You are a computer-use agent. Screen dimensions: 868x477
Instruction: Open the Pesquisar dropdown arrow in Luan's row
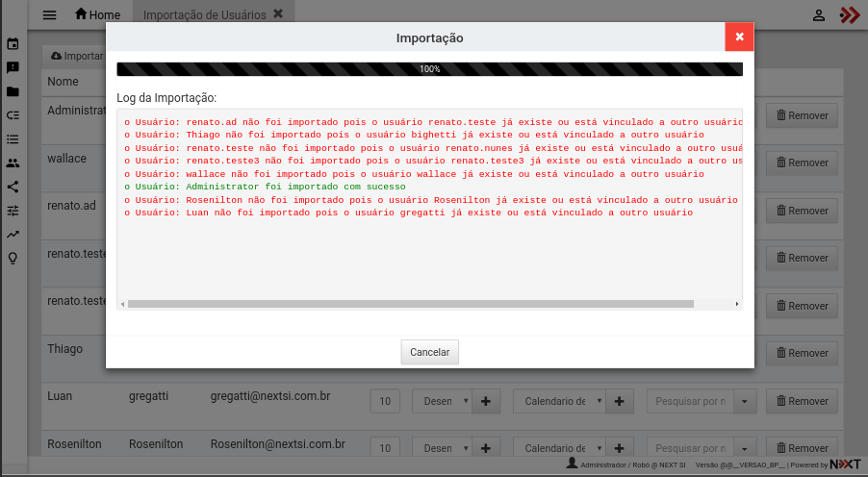click(x=746, y=401)
